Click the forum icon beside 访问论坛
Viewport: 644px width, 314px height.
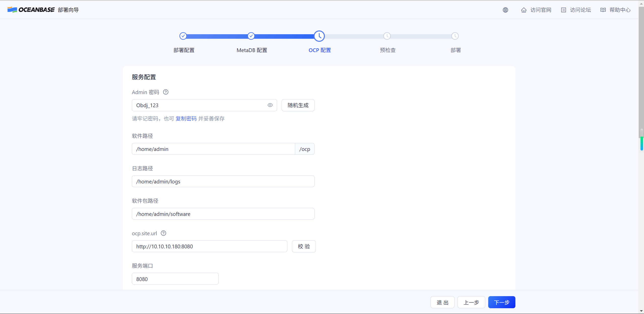563,10
